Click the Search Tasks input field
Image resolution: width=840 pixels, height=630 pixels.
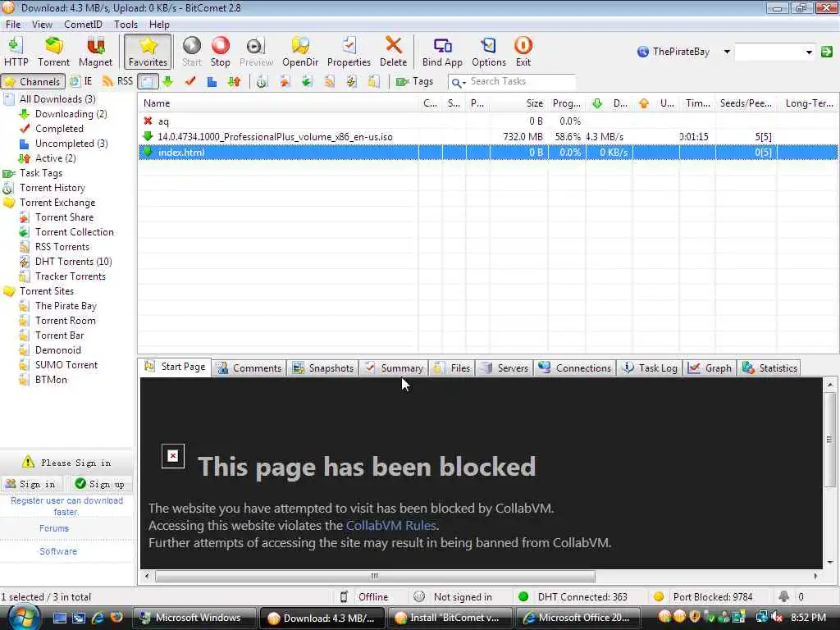(x=521, y=81)
